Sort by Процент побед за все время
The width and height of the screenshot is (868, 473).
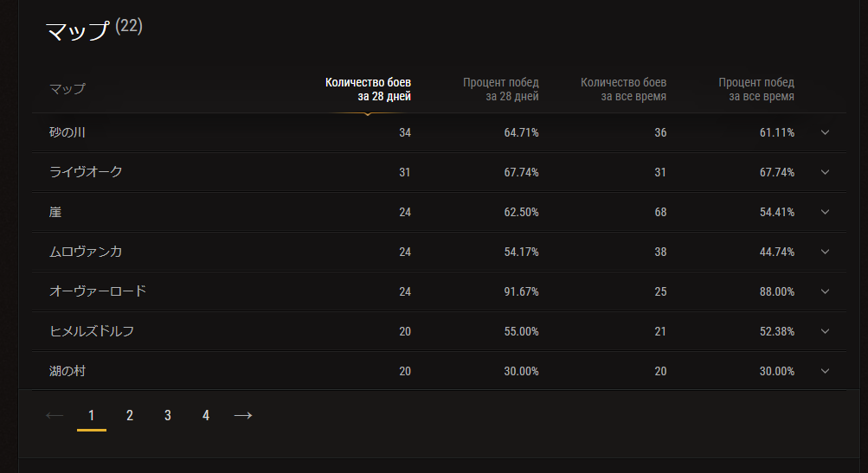pos(756,89)
